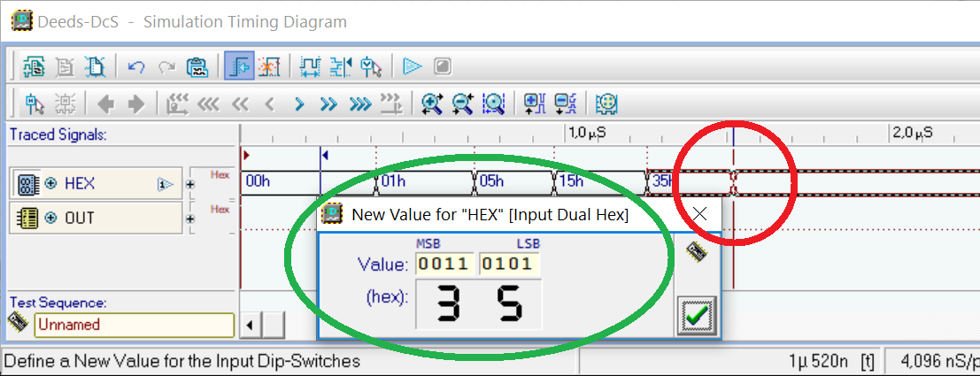Click the Unnamed test sequence field

[134, 325]
